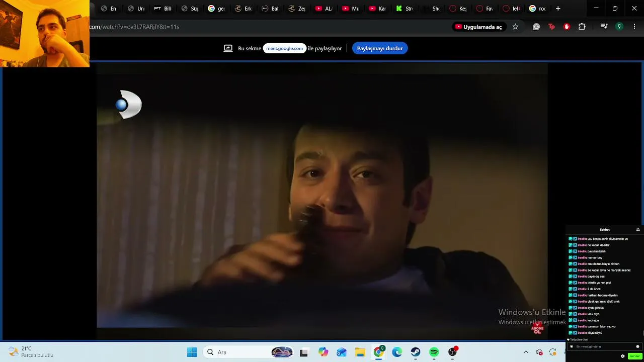The image size is (644, 362).
Task: Click the grey circular extension icon beside the star
Action: click(x=536, y=27)
